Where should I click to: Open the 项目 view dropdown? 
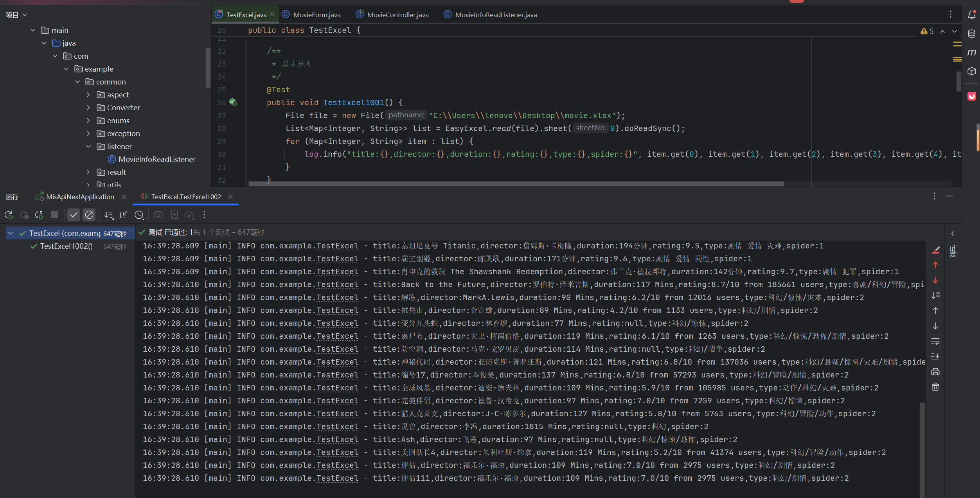(x=16, y=15)
